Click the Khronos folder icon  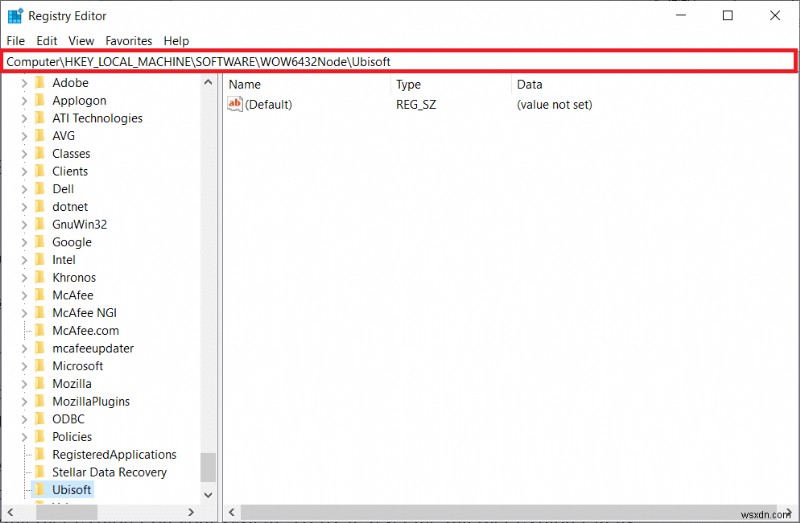pos(40,277)
